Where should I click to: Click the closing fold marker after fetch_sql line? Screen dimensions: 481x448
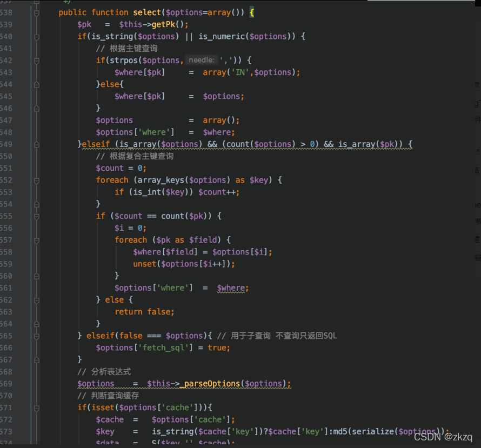click(x=37, y=360)
